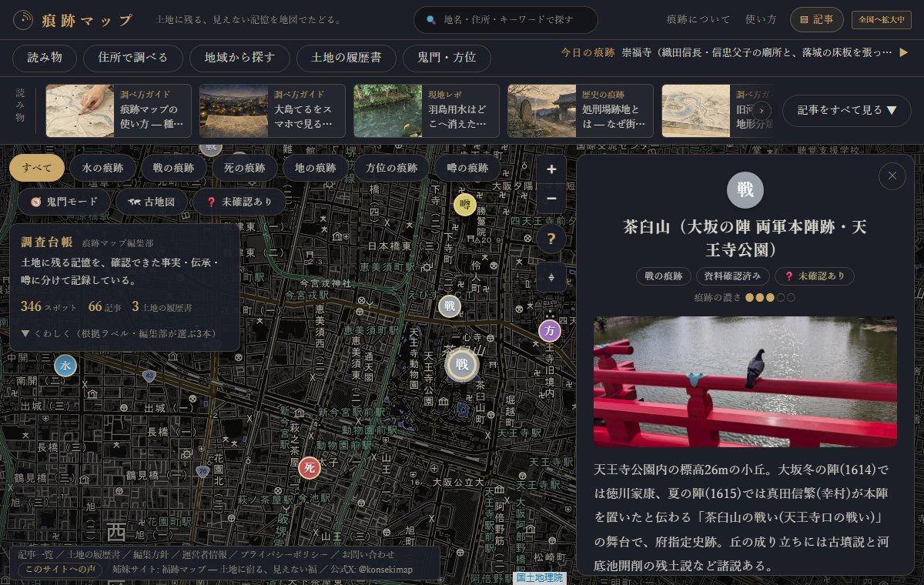The width and height of the screenshot is (924, 585).
Task: Open article card 大島てるをスマホで見る
Action: [x=273, y=111]
